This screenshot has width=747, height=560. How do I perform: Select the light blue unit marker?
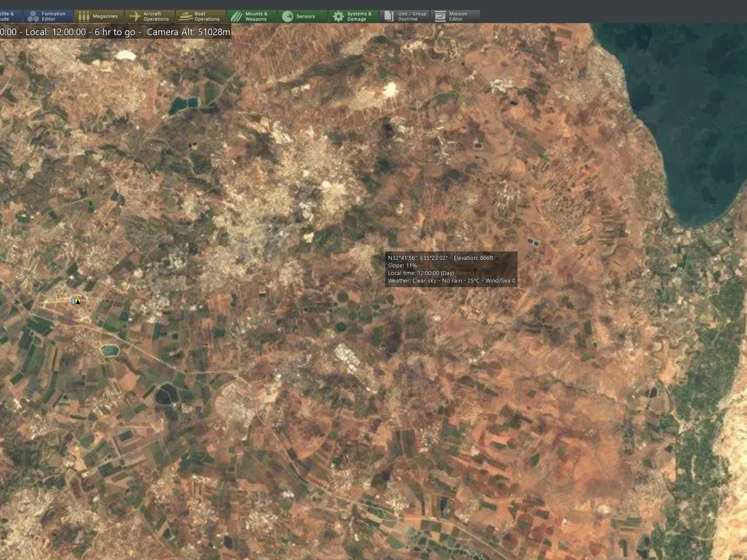point(73,301)
